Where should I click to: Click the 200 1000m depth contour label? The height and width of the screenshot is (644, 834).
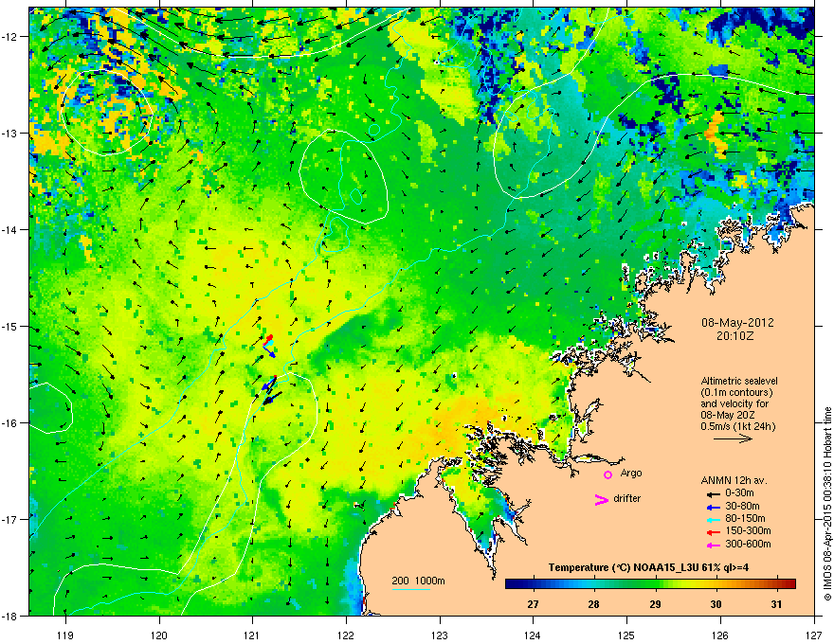(x=418, y=581)
